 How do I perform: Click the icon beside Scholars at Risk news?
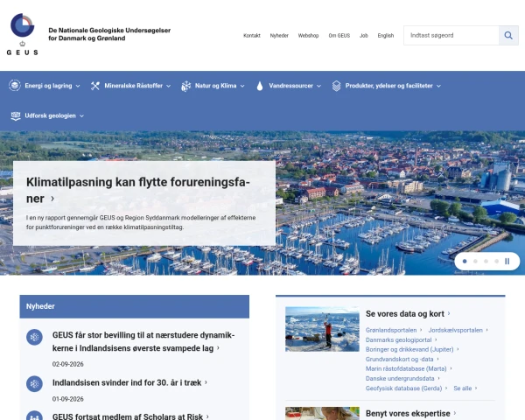(34, 416)
